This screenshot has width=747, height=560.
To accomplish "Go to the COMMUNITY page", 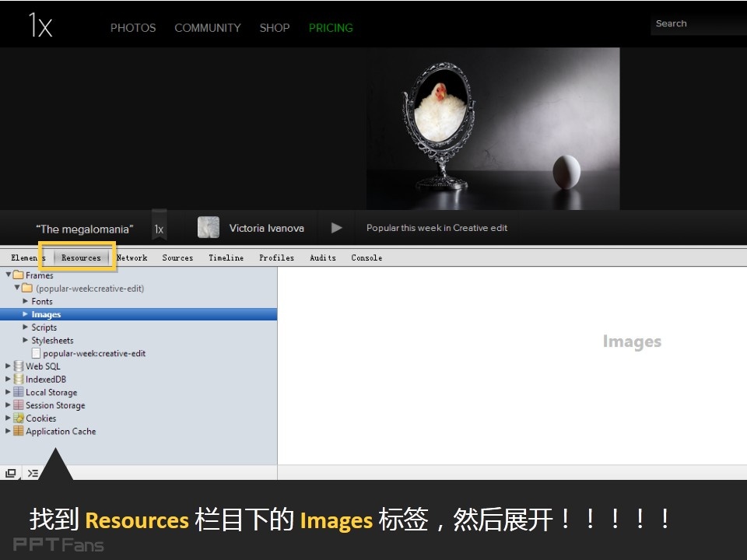I will pyautogui.click(x=207, y=28).
